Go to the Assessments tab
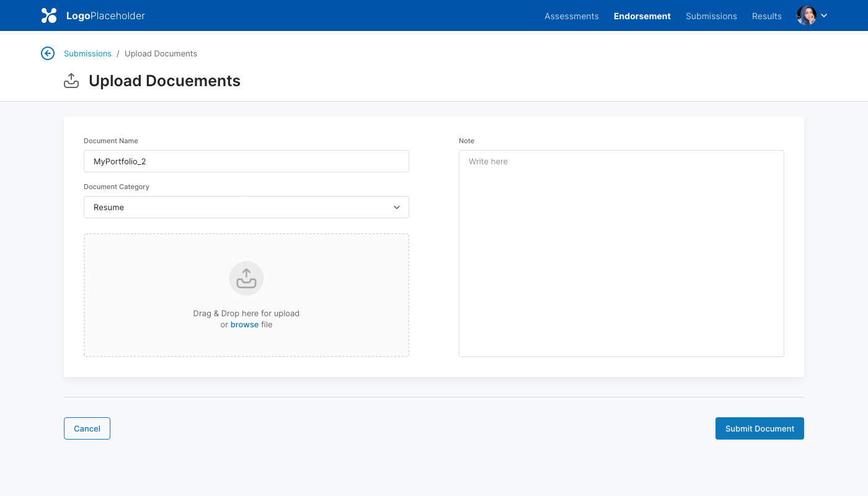 (x=572, y=16)
